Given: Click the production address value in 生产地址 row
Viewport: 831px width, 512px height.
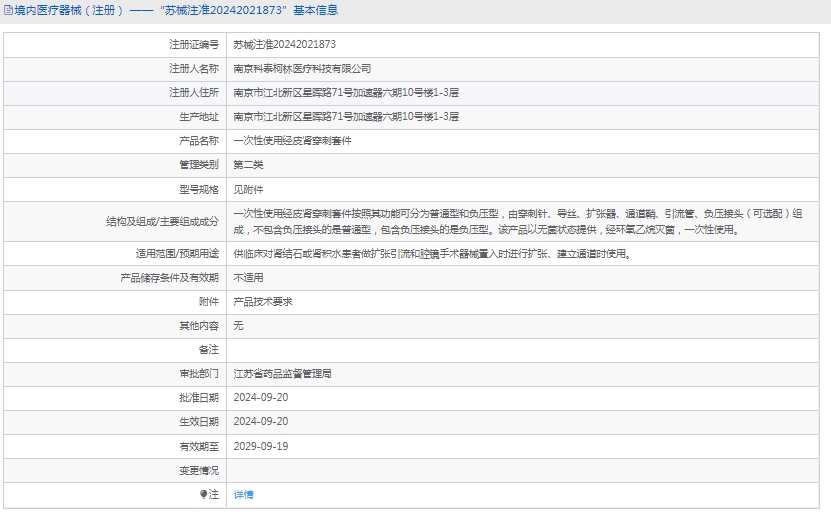Looking at the screenshot, I should coord(345,117).
